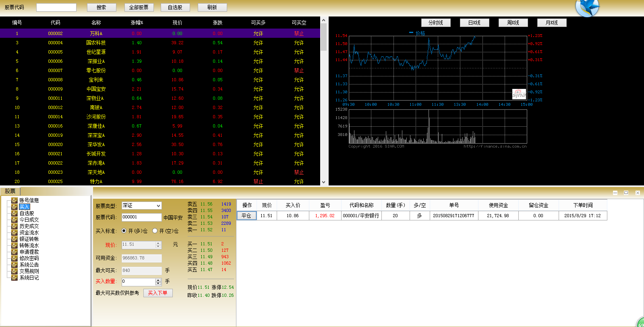
Task: Click the icon beside 账号信息
Action: tap(14, 200)
